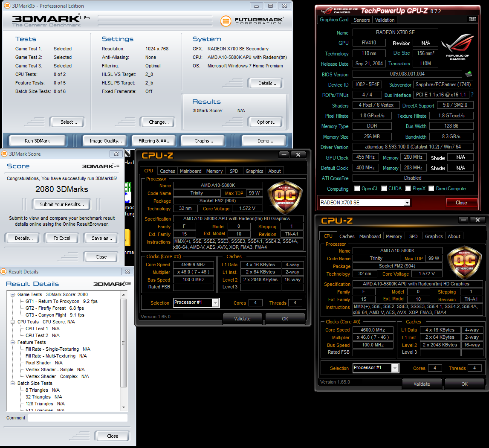Collapse the Feature Tests tree node
Viewport: 489px width, 448px height.
point(12,343)
